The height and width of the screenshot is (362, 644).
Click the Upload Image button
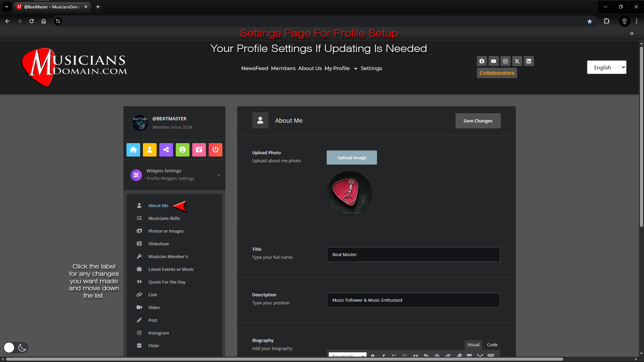[x=352, y=158]
